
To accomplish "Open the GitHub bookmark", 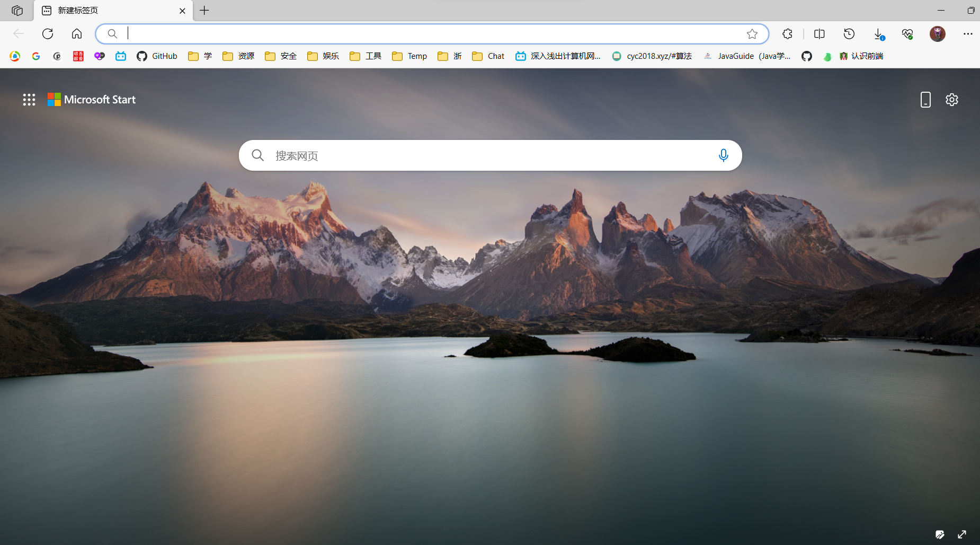I will coord(157,56).
